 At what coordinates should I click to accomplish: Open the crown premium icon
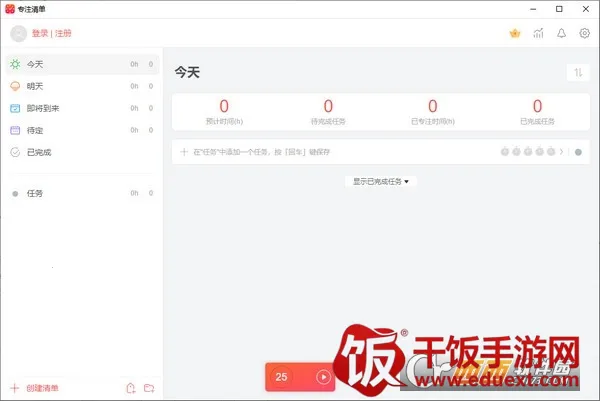point(515,33)
